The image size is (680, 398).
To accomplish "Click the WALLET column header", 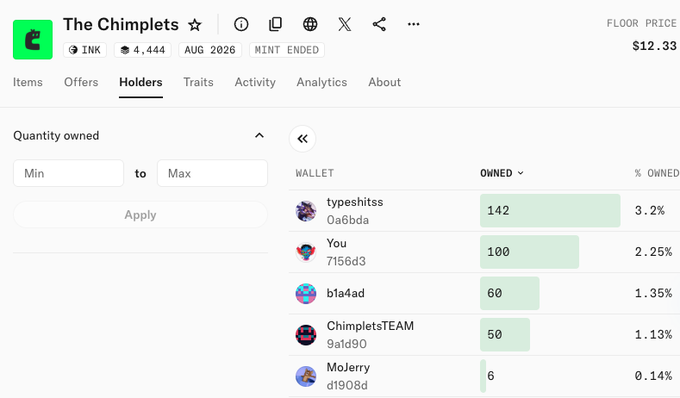I will pos(315,173).
